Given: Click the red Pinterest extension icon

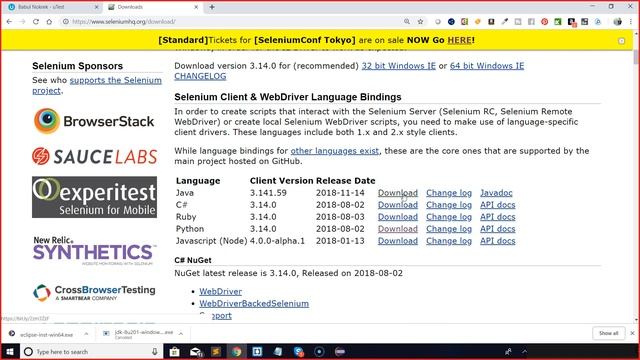Looking at the screenshot, I should (544, 22).
